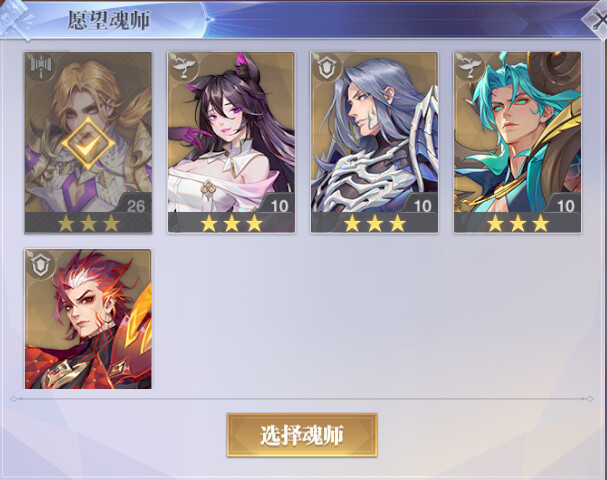
Task: Click the three stars under fox-eared girl
Action: (231, 223)
